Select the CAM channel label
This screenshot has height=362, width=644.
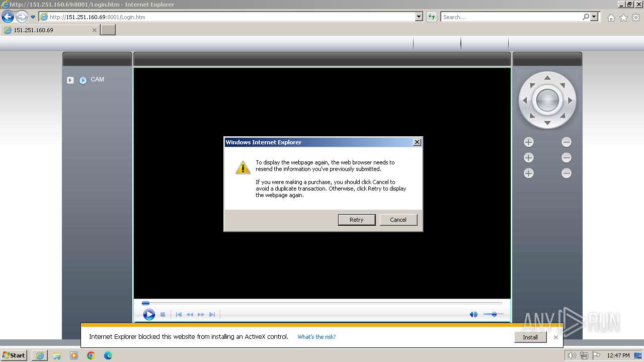98,79
